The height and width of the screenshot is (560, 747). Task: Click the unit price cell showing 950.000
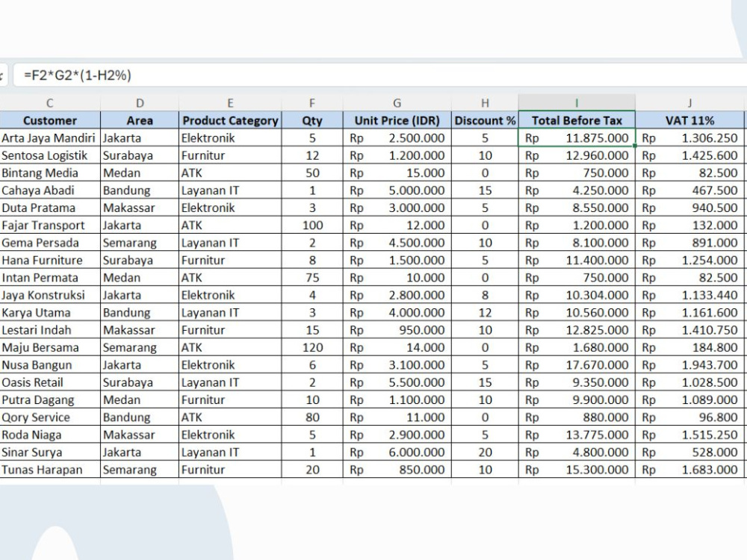397,330
